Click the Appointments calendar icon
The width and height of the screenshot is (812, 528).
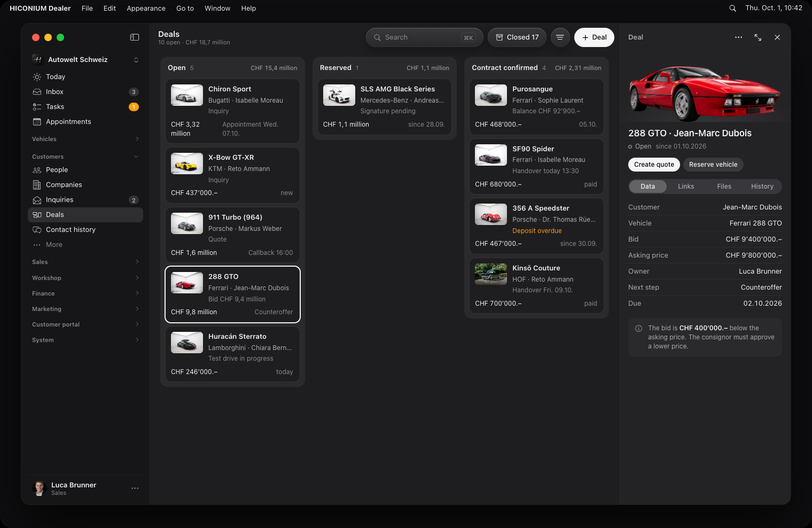[x=37, y=122]
